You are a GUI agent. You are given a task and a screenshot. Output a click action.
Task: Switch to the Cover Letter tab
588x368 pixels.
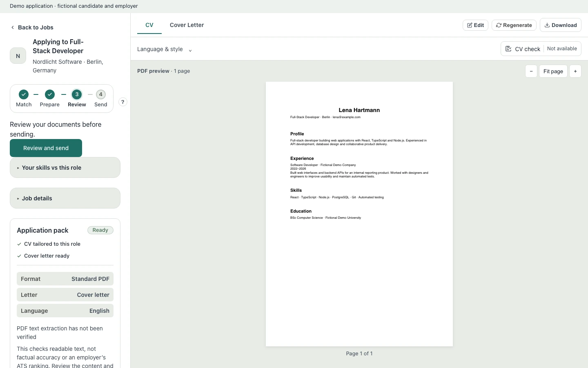click(x=187, y=25)
